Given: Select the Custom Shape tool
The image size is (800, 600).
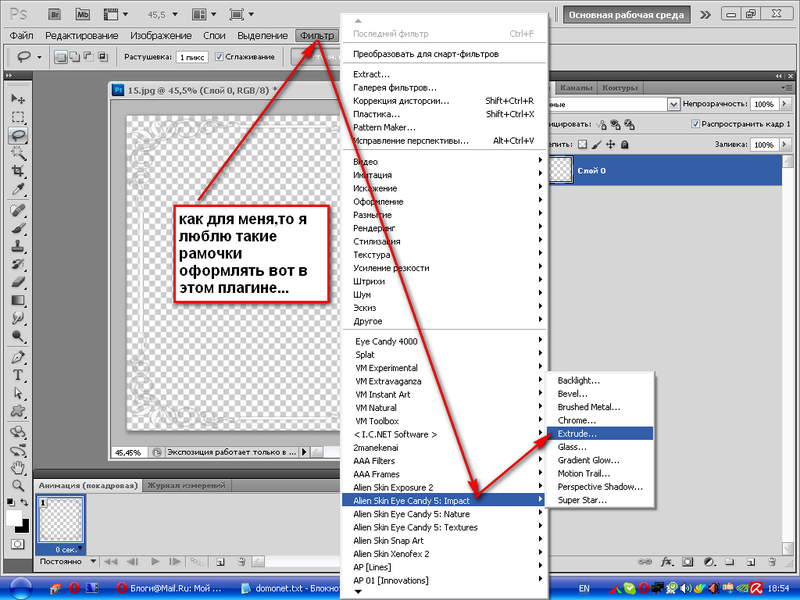Looking at the screenshot, I should click(18, 411).
